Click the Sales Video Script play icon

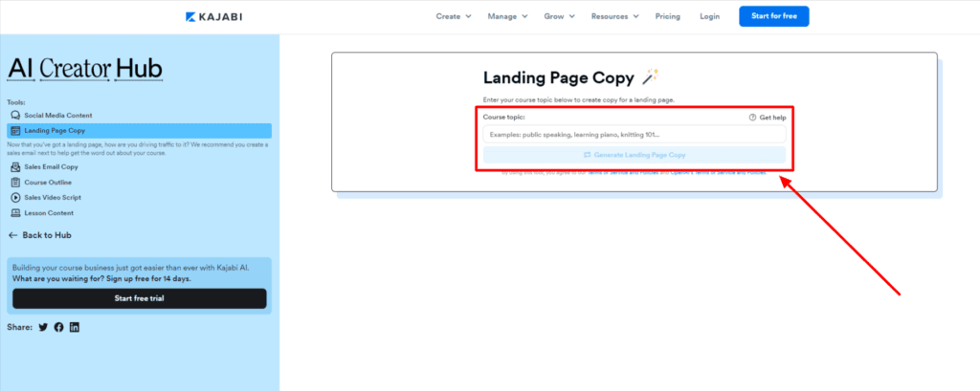(15, 197)
